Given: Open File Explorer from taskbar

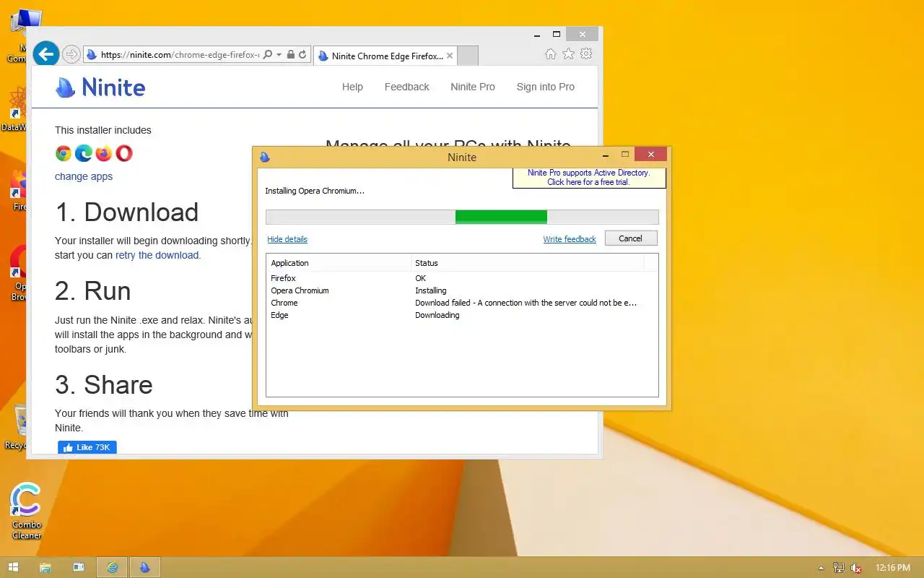Looking at the screenshot, I should [45, 567].
